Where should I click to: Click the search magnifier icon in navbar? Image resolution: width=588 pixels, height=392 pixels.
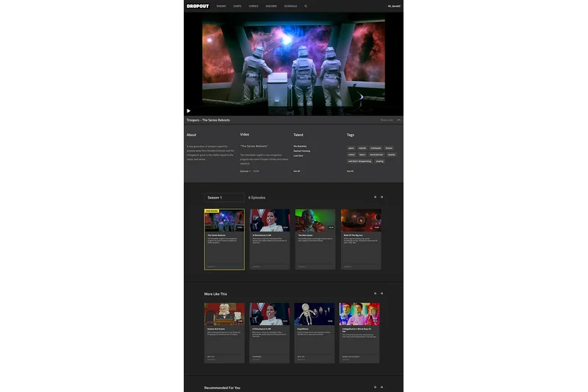pos(306,6)
